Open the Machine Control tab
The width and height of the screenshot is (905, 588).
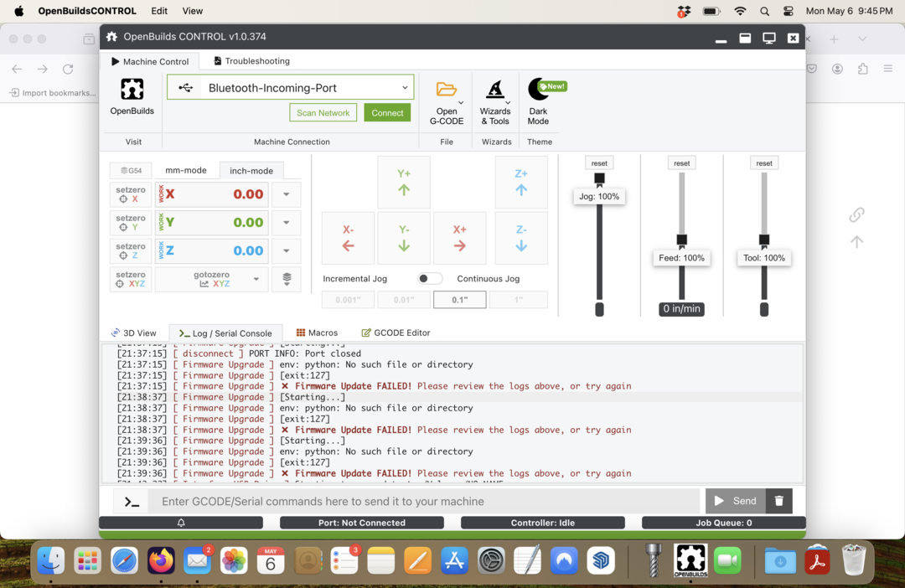150,61
